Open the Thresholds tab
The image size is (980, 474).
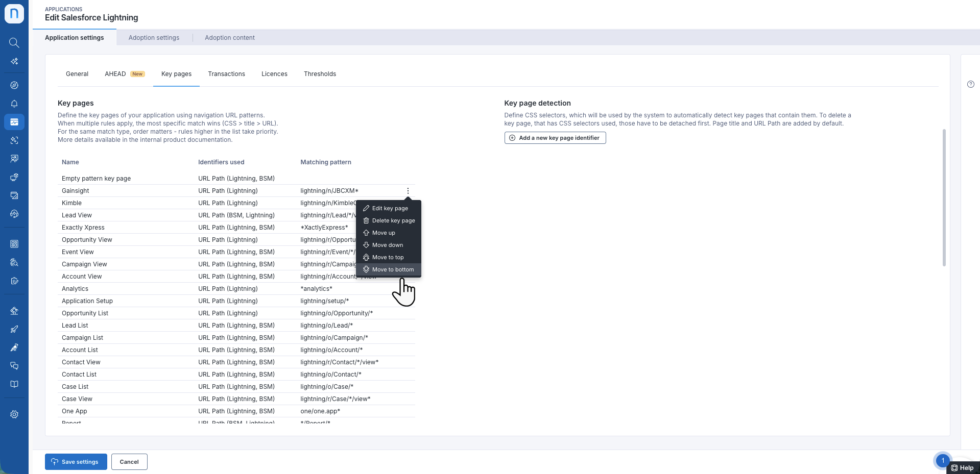tap(320, 74)
